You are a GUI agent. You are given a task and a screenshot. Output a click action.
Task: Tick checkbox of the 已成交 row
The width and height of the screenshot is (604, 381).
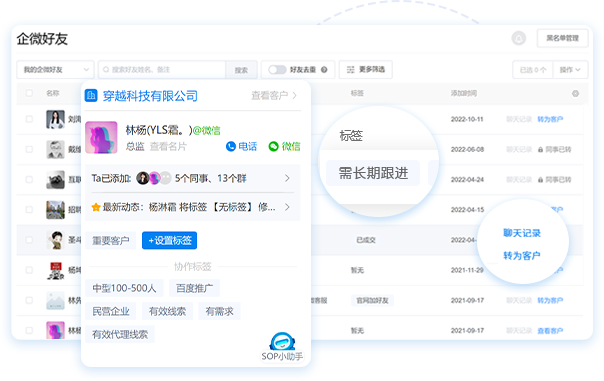click(29, 240)
